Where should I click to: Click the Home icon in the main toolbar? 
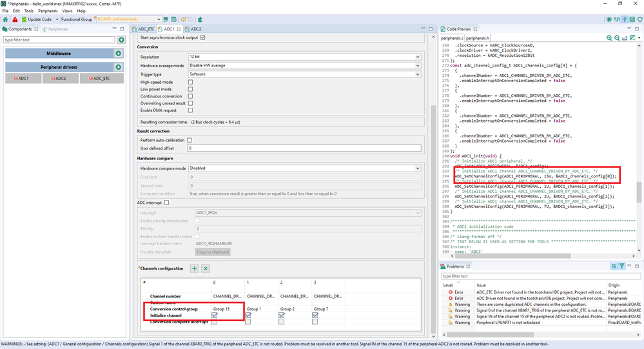click(5, 19)
